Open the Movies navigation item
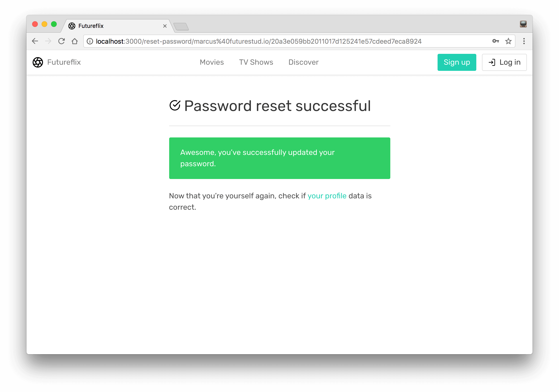This screenshot has height=392, width=559. (211, 62)
